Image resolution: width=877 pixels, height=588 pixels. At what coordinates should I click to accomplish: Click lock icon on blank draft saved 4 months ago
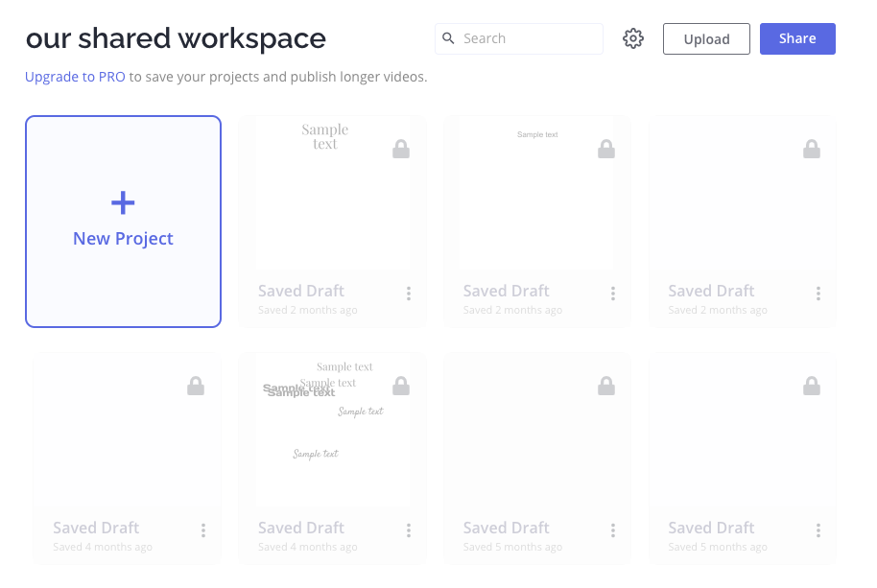tap(196, 386)
